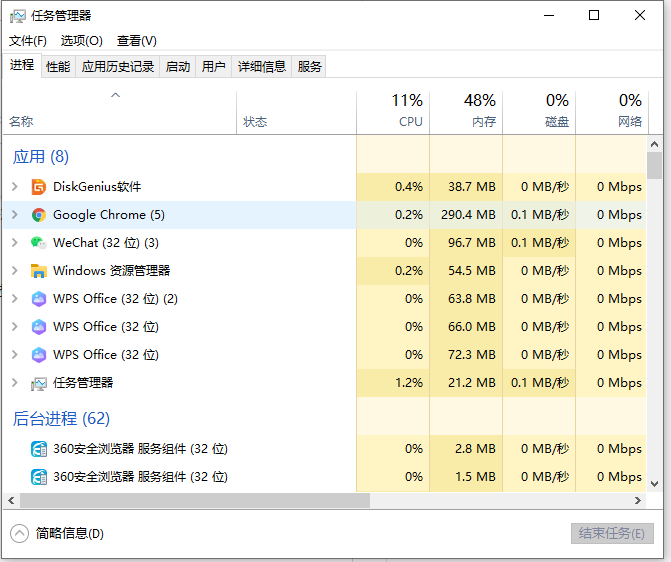Switch to the 启动 tab
Viewport: 671px width, 562px height.
click(178, 66)
